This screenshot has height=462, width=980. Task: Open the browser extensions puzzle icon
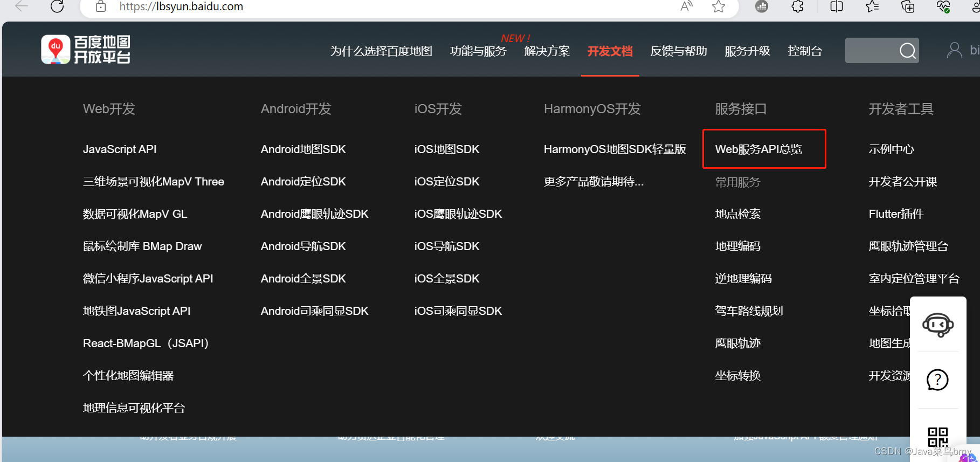coord(798,6)
